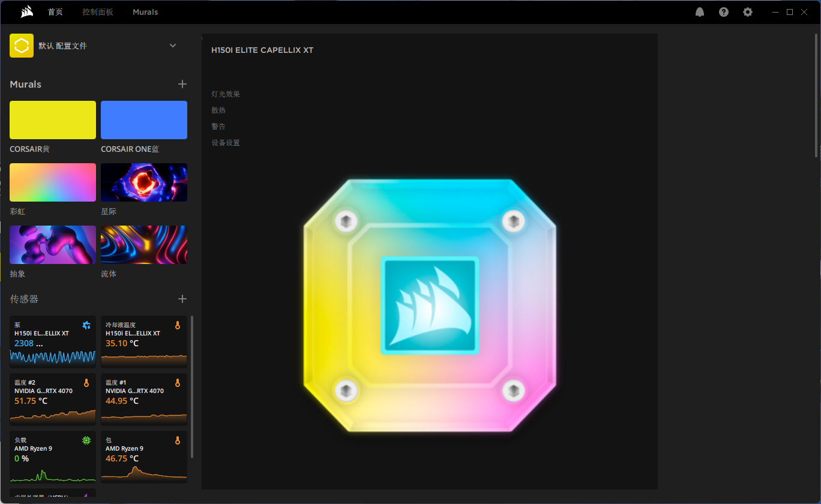
Task: Switch to the 首页 tab
Action: [x=55, y=11]
